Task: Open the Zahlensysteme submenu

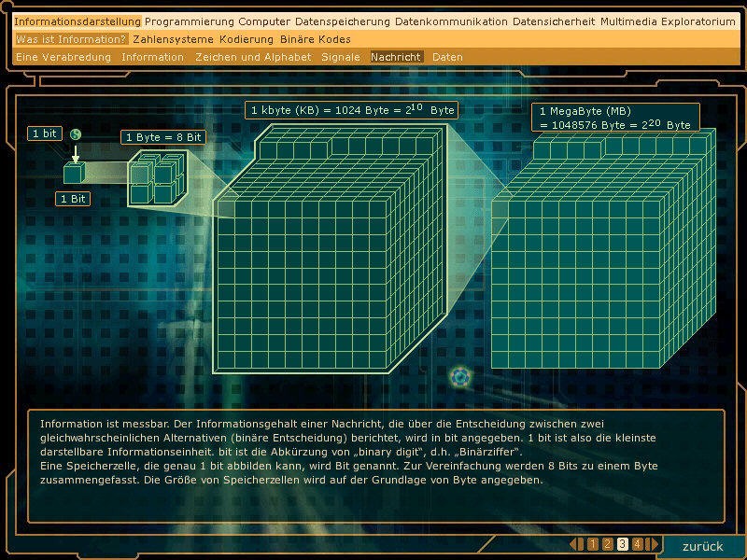Action: [173, 39]
